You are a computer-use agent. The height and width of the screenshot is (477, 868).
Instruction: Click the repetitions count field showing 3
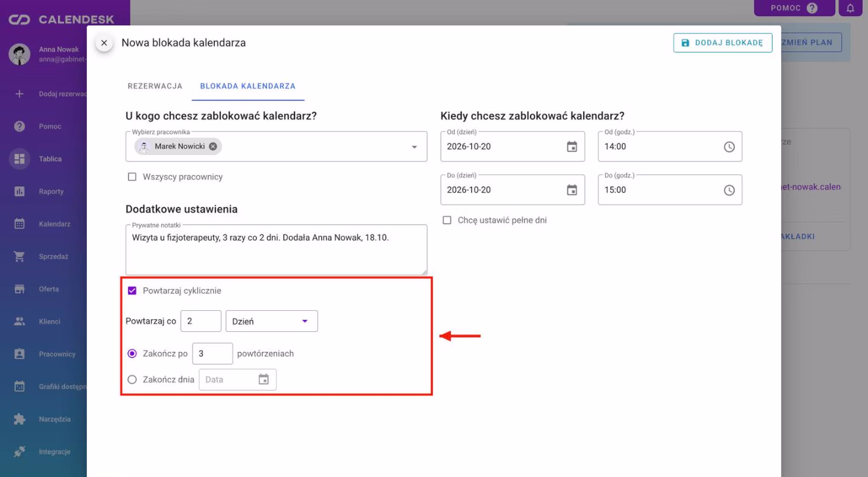coord(213,354)
